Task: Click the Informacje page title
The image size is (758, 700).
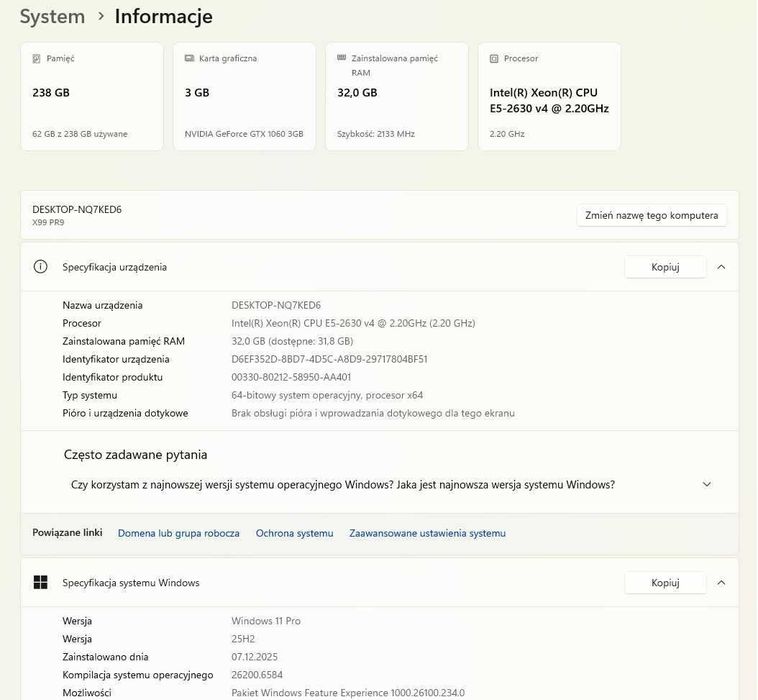Action: click(x=163, y=17)
